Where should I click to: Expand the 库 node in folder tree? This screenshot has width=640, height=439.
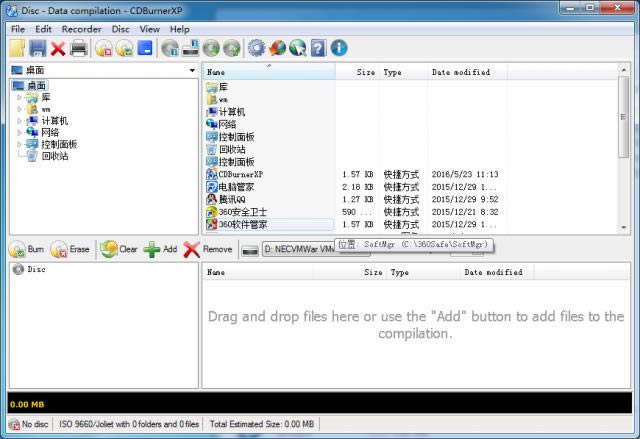(x=19, y=98)
